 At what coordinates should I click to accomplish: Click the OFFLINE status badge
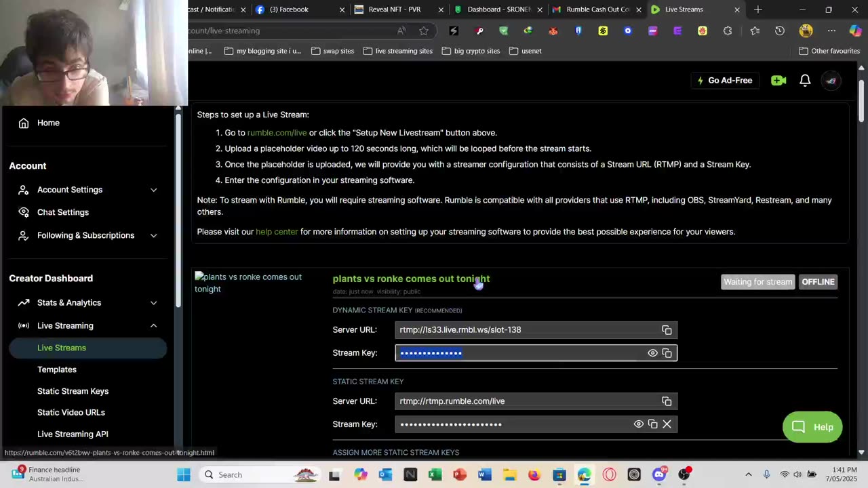[818, 282]
